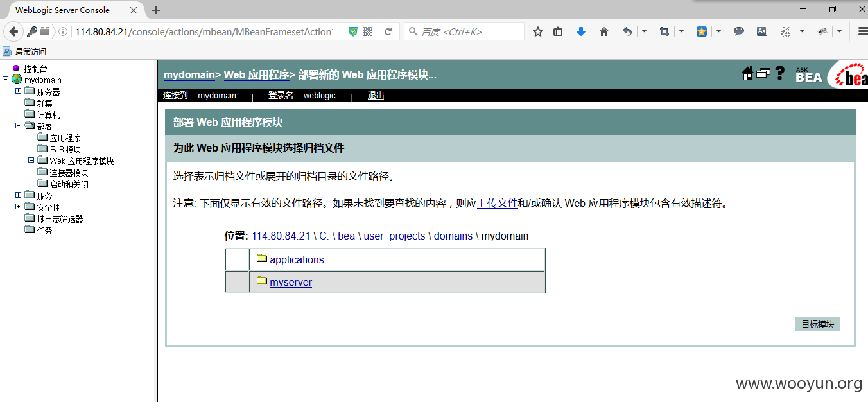This screenshot has height=402, width=868.
Task: Open downloads with the blue arrow icon
Action: click(581, 31)
